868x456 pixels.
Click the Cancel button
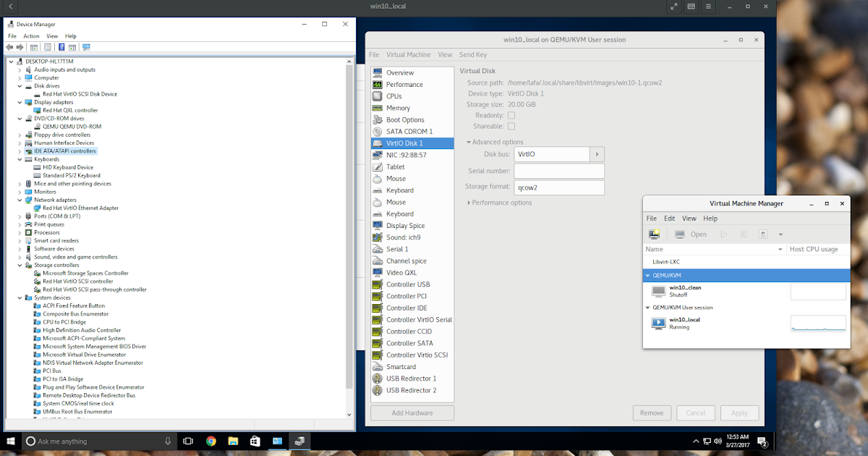696,413
